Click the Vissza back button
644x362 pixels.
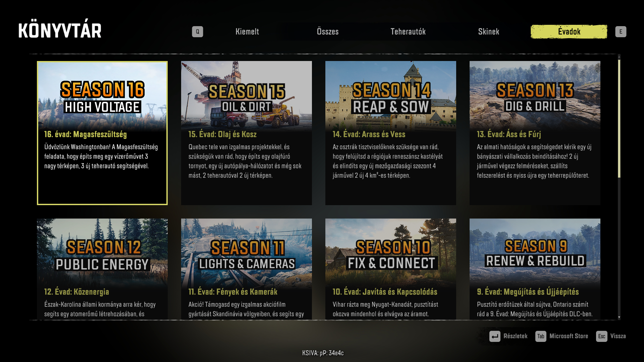coord(618,336)
